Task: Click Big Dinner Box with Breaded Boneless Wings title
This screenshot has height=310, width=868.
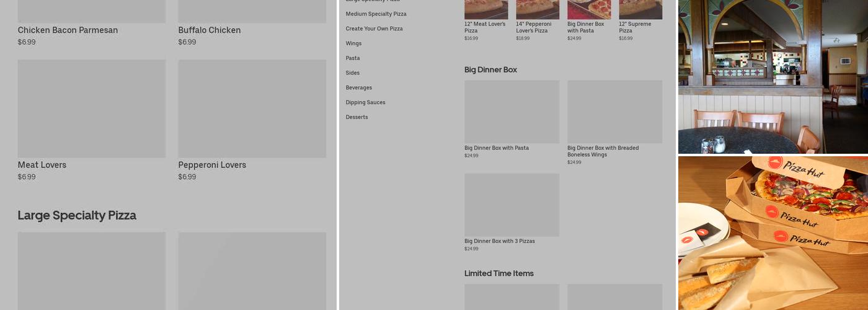Action: tap(603, 151)
